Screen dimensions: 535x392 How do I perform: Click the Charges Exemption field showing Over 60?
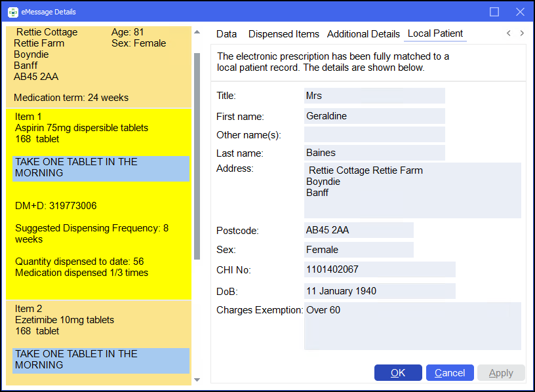click(412, 326)
